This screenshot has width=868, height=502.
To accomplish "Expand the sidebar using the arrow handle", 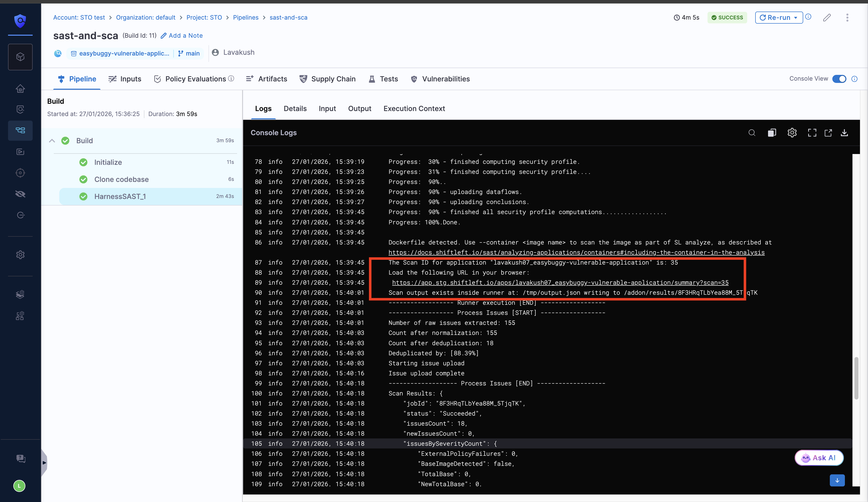I will coord(44,462).
